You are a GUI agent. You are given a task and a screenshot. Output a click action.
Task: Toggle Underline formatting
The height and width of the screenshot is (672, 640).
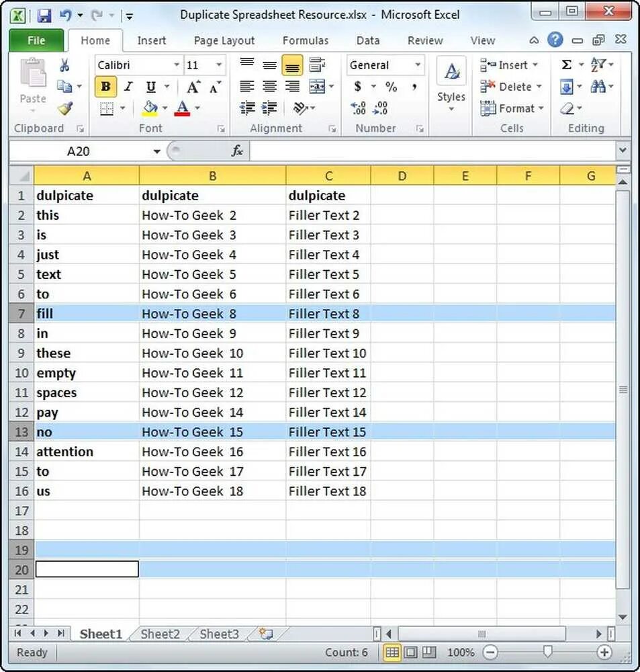(x=151, y=87)
